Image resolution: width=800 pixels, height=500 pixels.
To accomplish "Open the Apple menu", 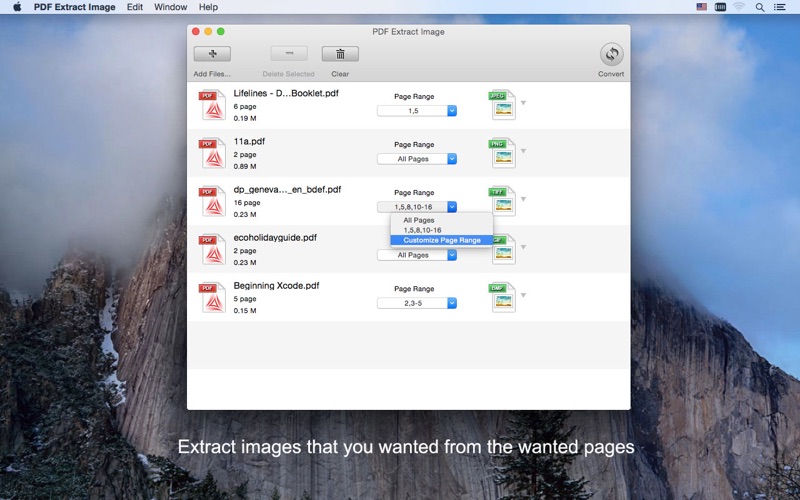I will [17, 7].
